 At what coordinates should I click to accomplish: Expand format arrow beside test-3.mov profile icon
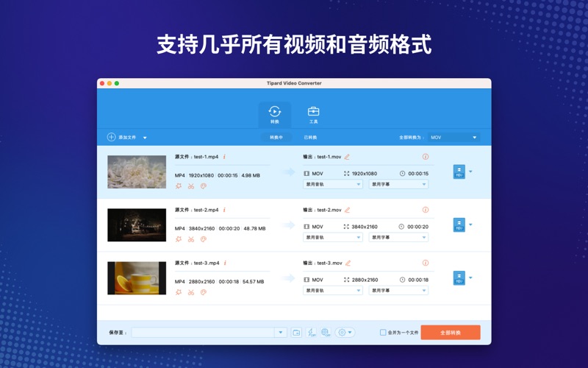pyautogui.click(x=470, y=278)
